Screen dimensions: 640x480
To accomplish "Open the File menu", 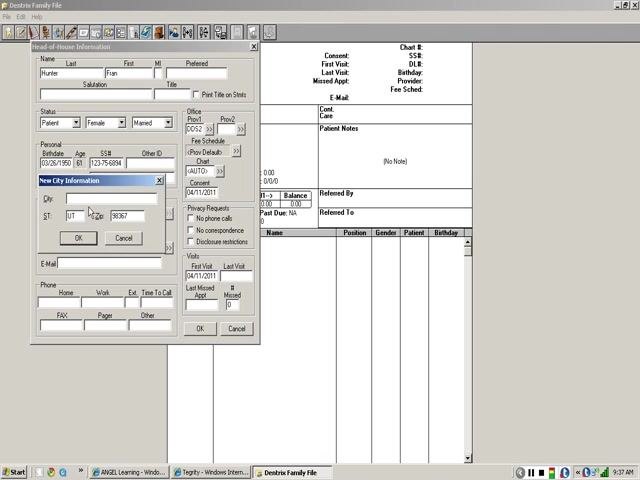I will click(7, 17).
